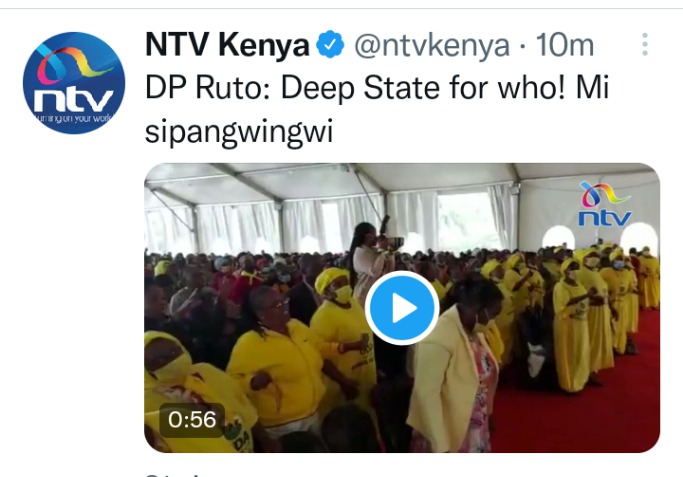Viewport: 683px width, 477px height.
Task: Click the white ntv lettering in avatar
Action: tap(74, 101)
